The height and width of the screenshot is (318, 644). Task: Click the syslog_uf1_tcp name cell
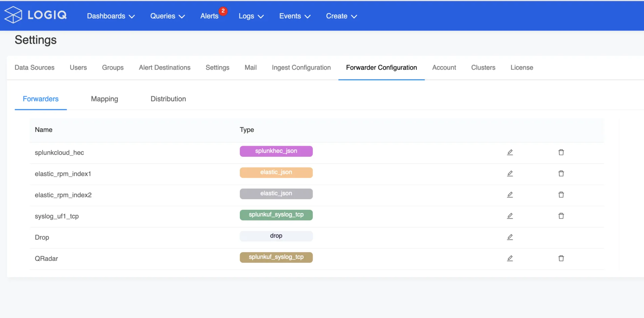click(x=57, y=216)
